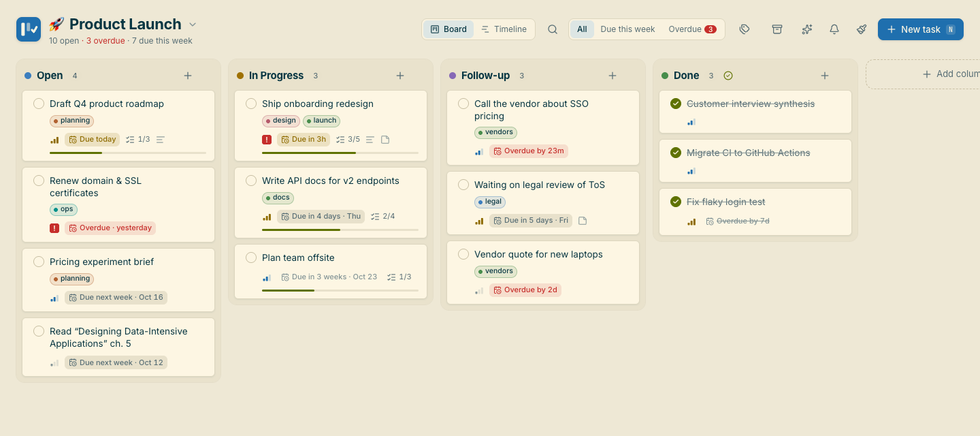Viewport: 980px width, 436px height.
Task: Click the AI sparkles icon
Action: pos(807,29)
